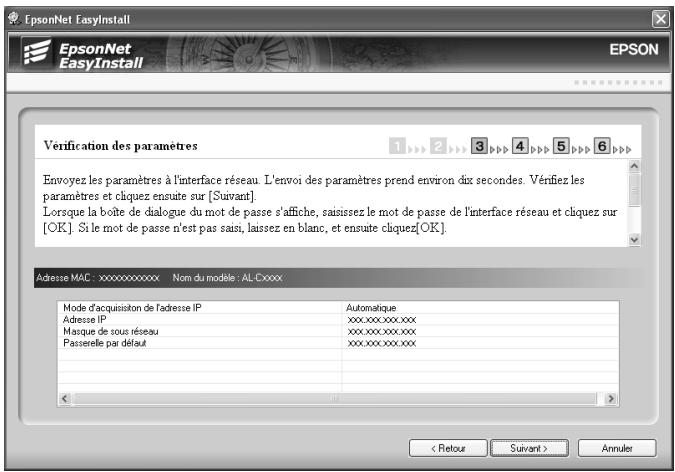
Task: Click the EpsonNet EasyInstall logo icon
Action: (37, 52)
